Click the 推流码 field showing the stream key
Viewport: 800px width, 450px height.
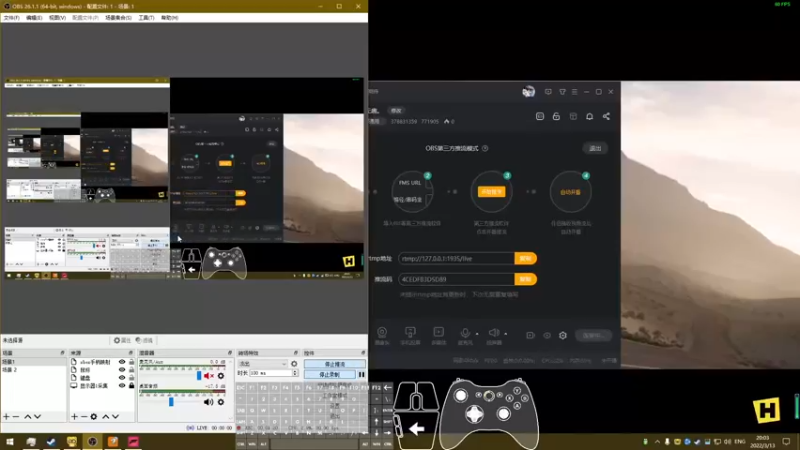coord(456,279)
